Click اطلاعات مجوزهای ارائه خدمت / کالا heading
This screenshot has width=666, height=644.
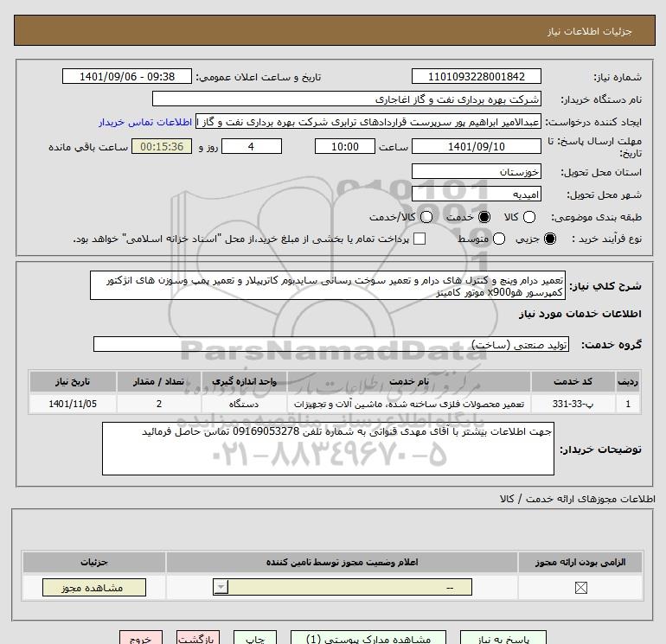pos(577,499)
